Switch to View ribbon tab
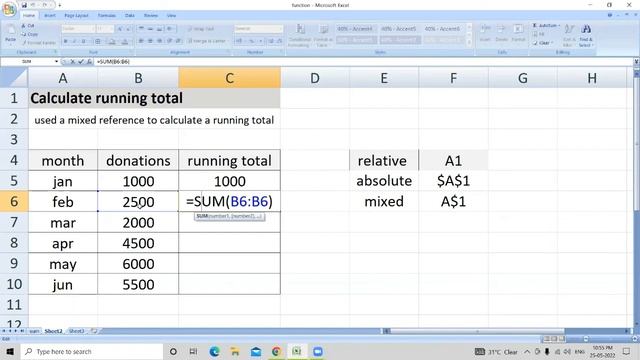Image resolution: width=640 pixels, height=360 pixels. (171, 16)
